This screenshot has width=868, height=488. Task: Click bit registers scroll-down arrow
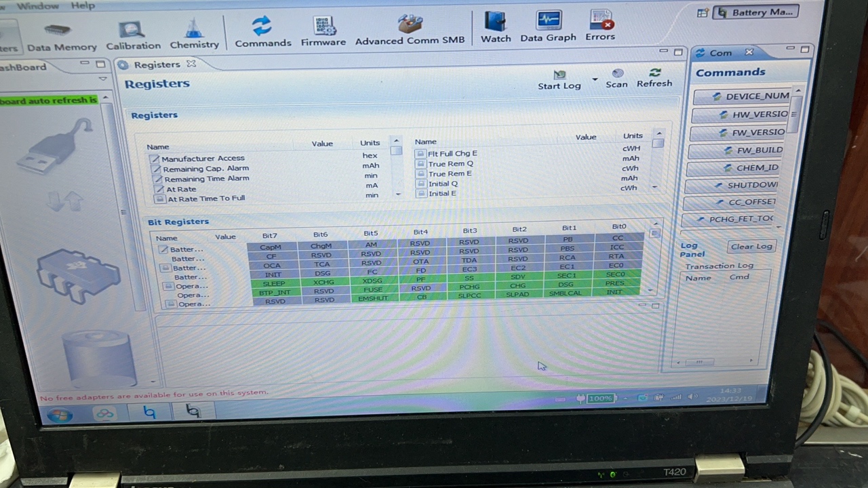tap(651, 290)
